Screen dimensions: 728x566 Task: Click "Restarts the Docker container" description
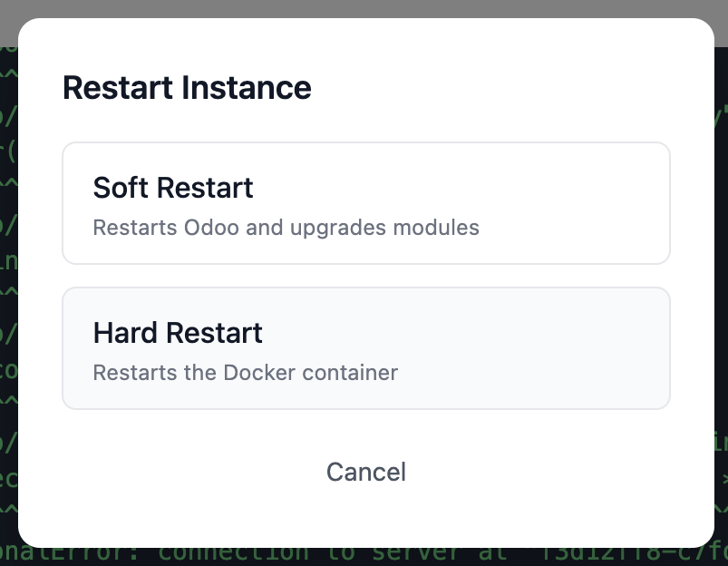245,372
